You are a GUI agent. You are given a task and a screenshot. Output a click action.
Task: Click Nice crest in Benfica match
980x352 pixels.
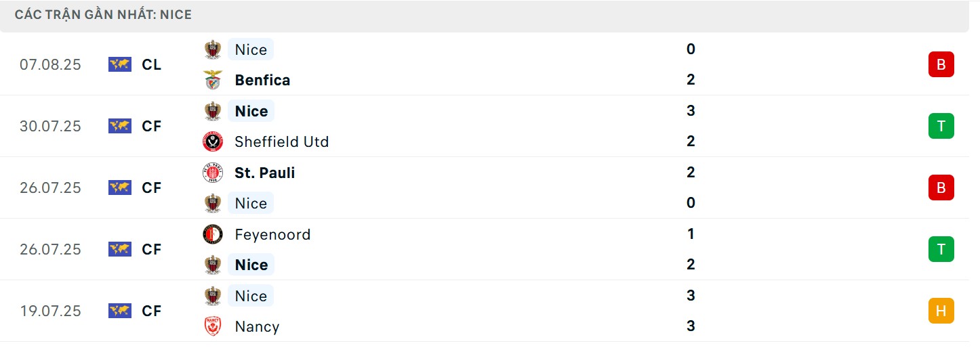click(x=213, y=49)
